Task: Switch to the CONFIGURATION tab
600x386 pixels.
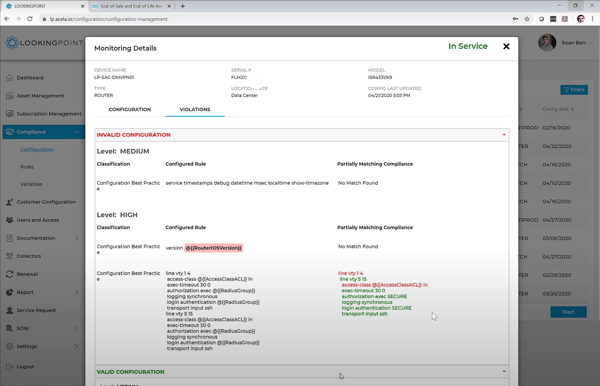Action: tap(130, 109)
